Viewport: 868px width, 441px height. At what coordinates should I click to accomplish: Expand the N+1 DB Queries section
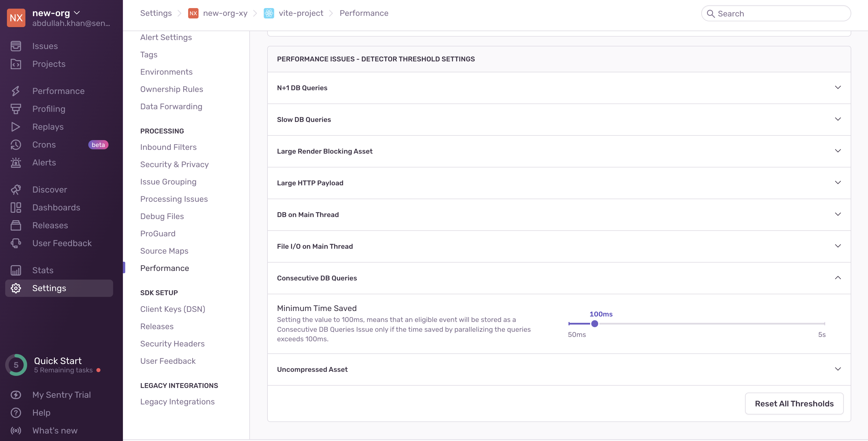click(838, 88)
